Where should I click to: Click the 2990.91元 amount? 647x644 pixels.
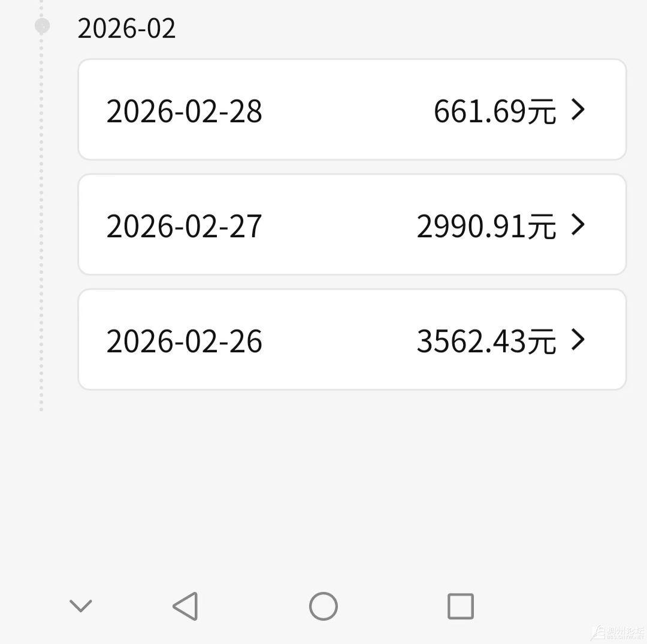tap(486, 226)
